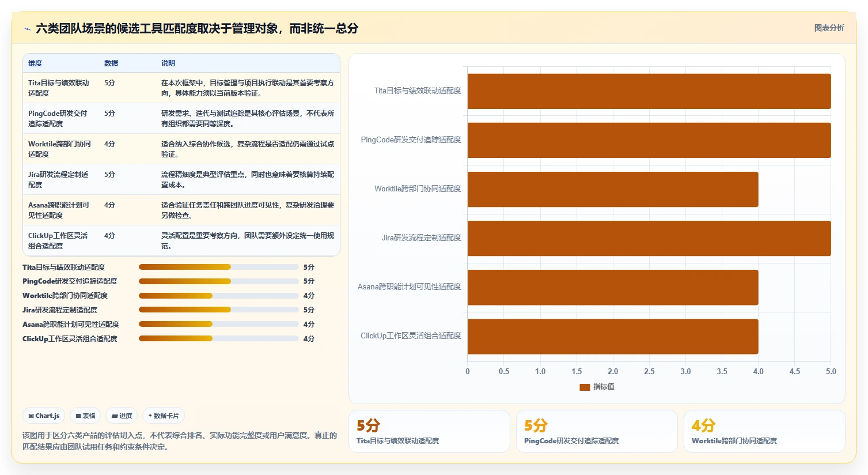
Task: Click the 维度 table column header
Action: [35, 63]
